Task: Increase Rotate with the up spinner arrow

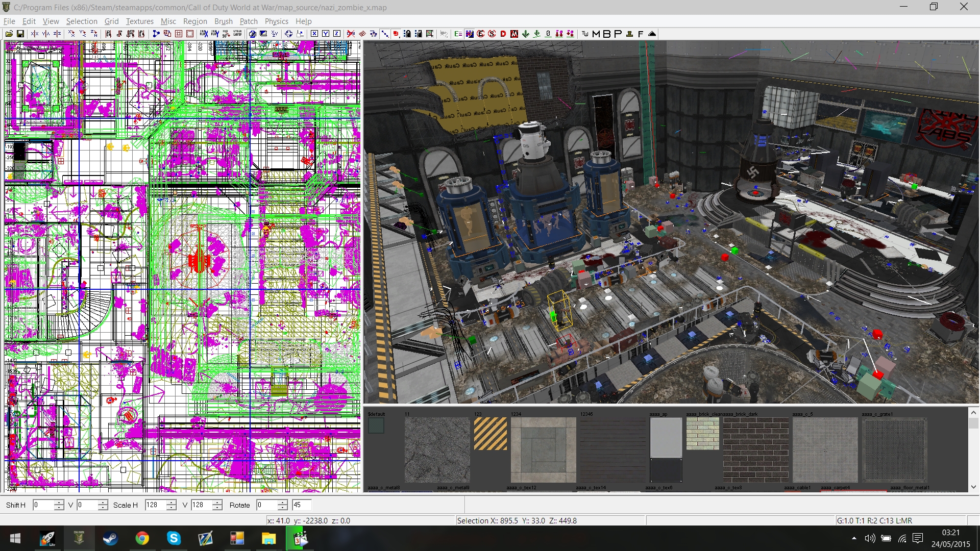Action: point(283,502)
